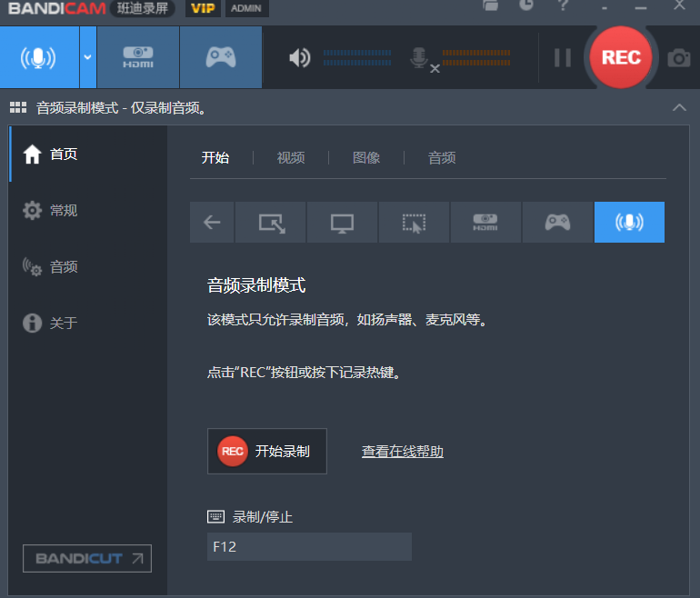Click the microphone level meter bar
This screenshot has height=598, width=700.
[476, 57]
